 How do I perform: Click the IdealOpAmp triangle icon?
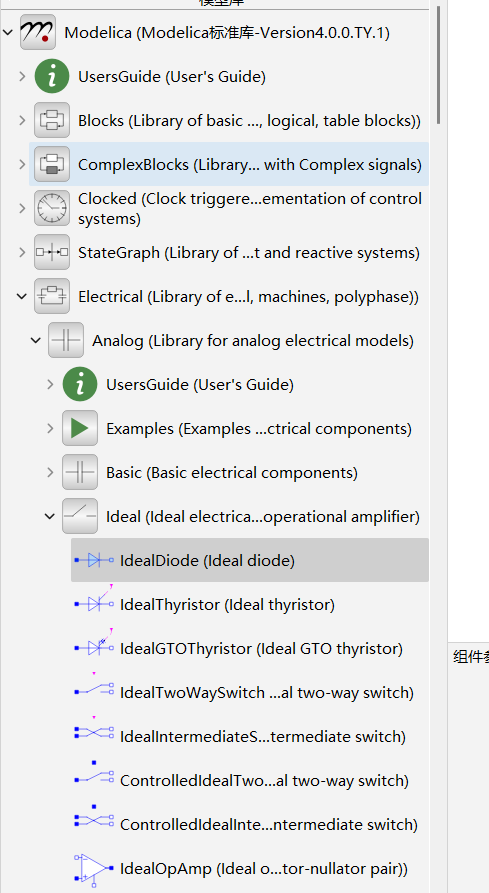[x=94, y=869]
